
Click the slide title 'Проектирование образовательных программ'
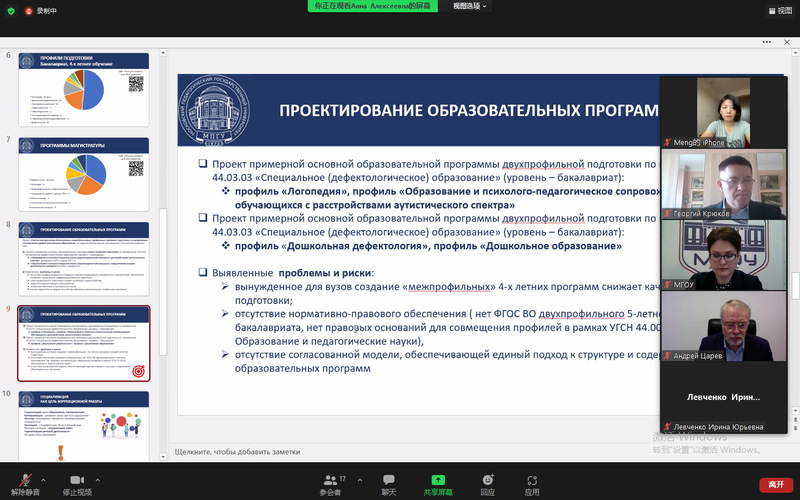(x=469, y=110)
